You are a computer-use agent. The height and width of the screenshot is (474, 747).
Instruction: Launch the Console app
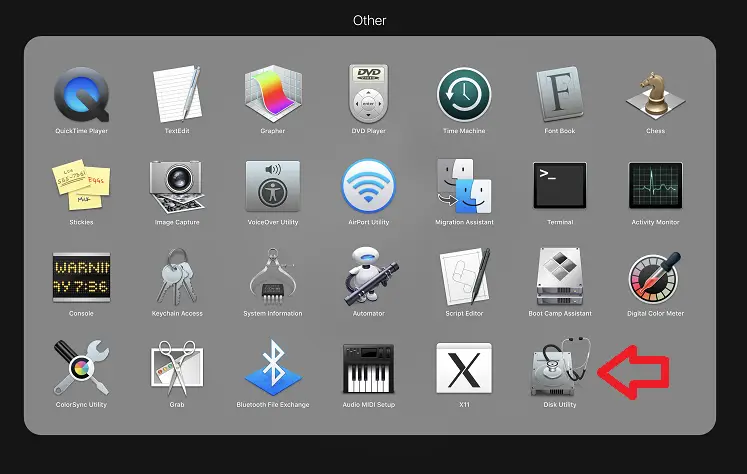point(81,277)
